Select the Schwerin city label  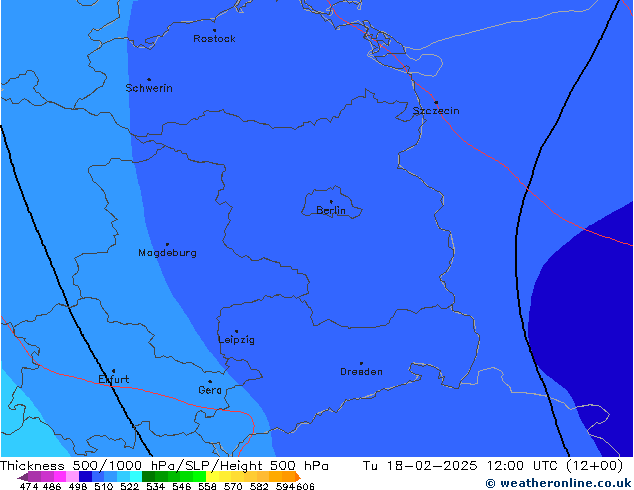(x=149, y=88)
